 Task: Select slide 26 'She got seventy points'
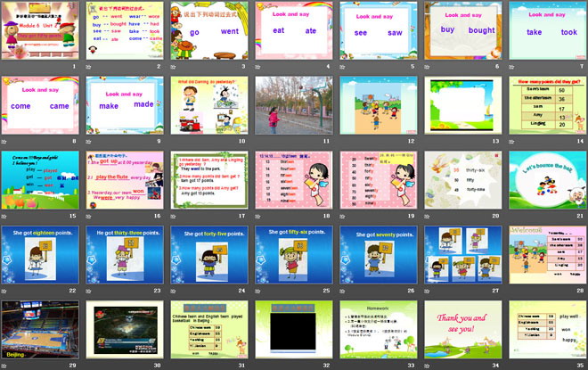click(379, 254)
